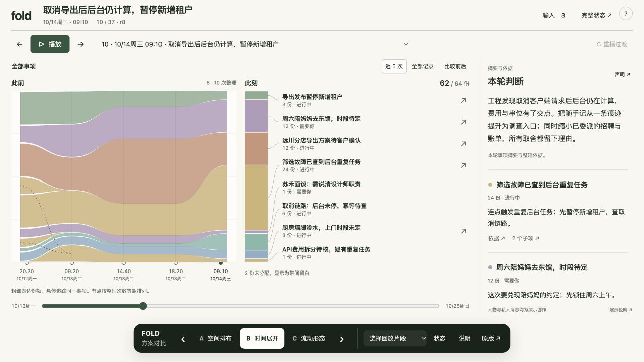Click previous variant chevron in FOLD bar
644x362 pixels.
(183, 339)
